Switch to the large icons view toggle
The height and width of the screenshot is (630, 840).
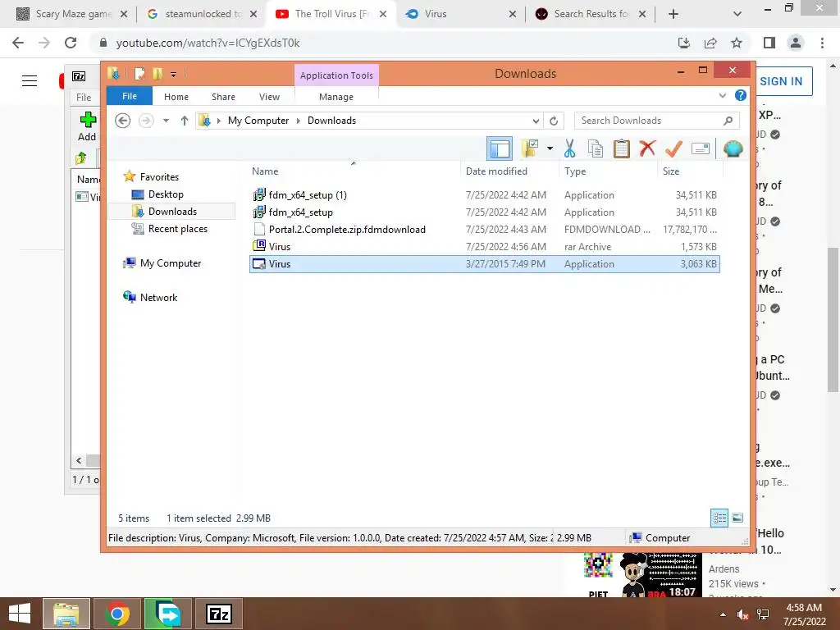click(737, 518)
